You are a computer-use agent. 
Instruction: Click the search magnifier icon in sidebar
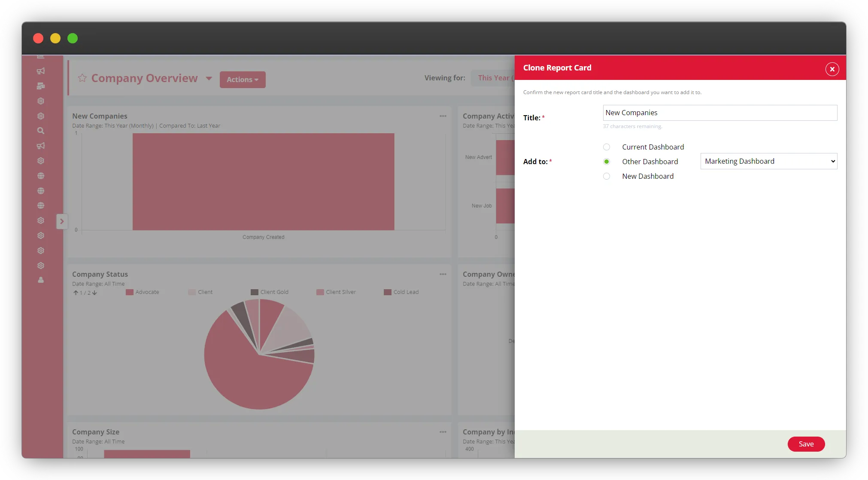[x=41, y=131]
